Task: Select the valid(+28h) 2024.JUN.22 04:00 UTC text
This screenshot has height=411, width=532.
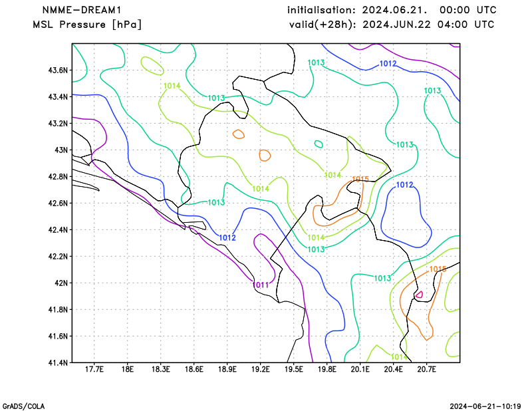Action: pos(392,25)
